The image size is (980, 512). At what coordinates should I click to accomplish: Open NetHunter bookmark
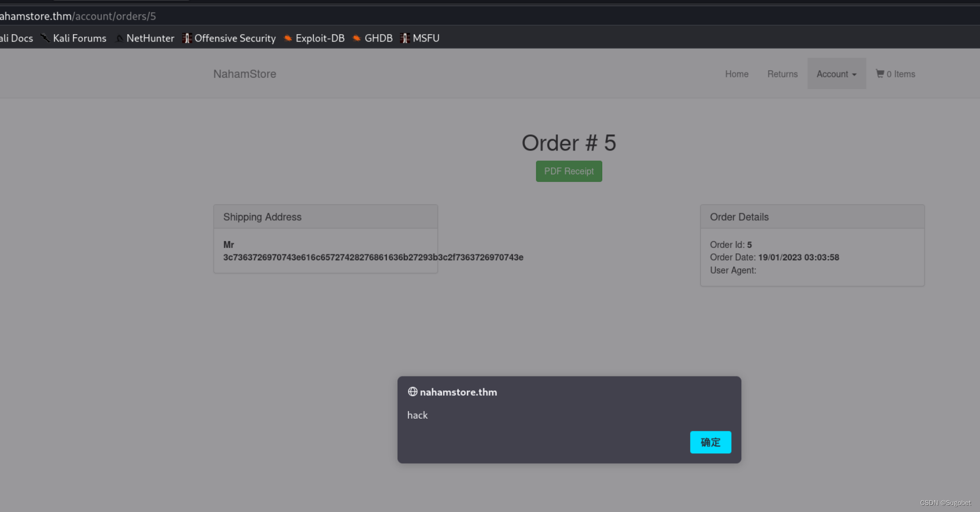145,38
